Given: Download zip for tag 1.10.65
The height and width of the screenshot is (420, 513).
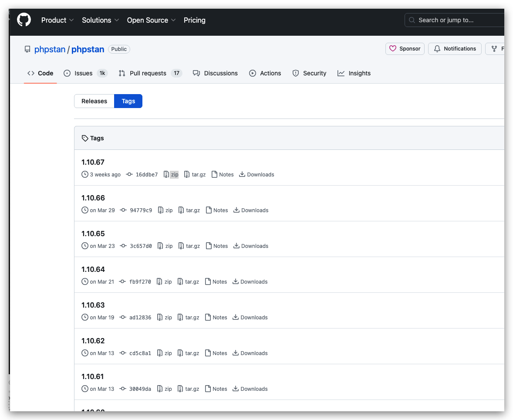Looking at the screenshot, I should click(165, 246).
